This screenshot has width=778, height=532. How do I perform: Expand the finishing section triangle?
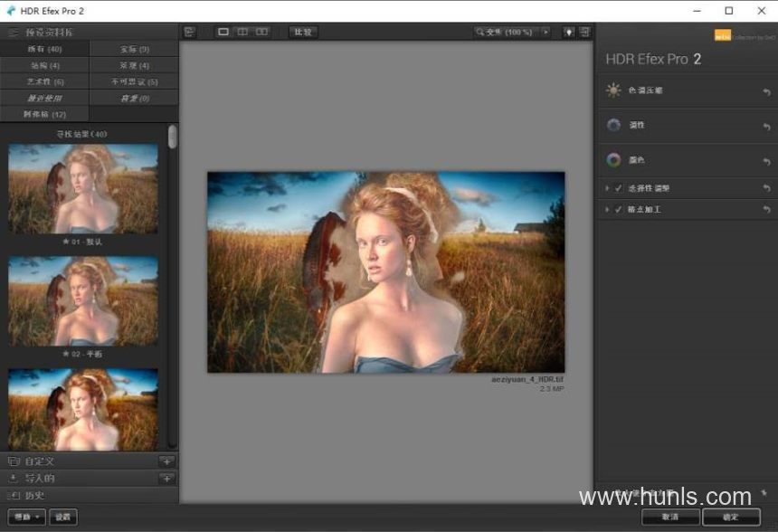point(607,209)
